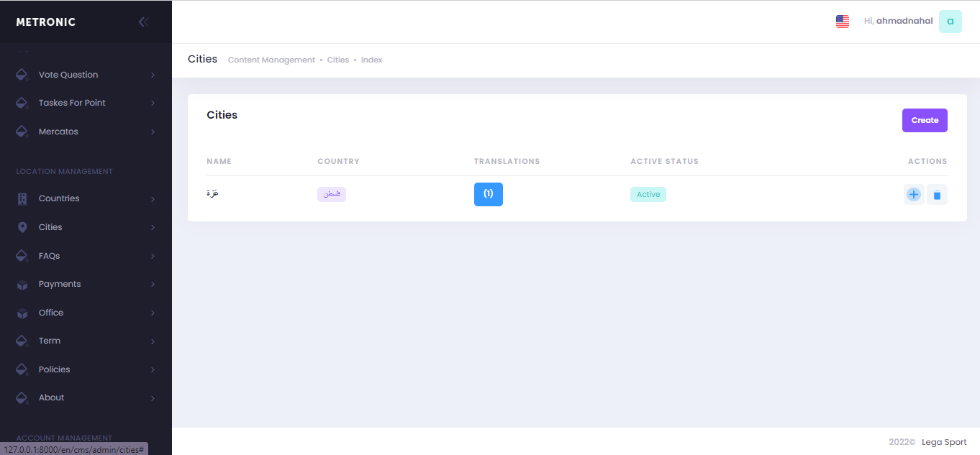Open the Term menu item
Viewport: 980px width, 455px height.
point(50,341)
